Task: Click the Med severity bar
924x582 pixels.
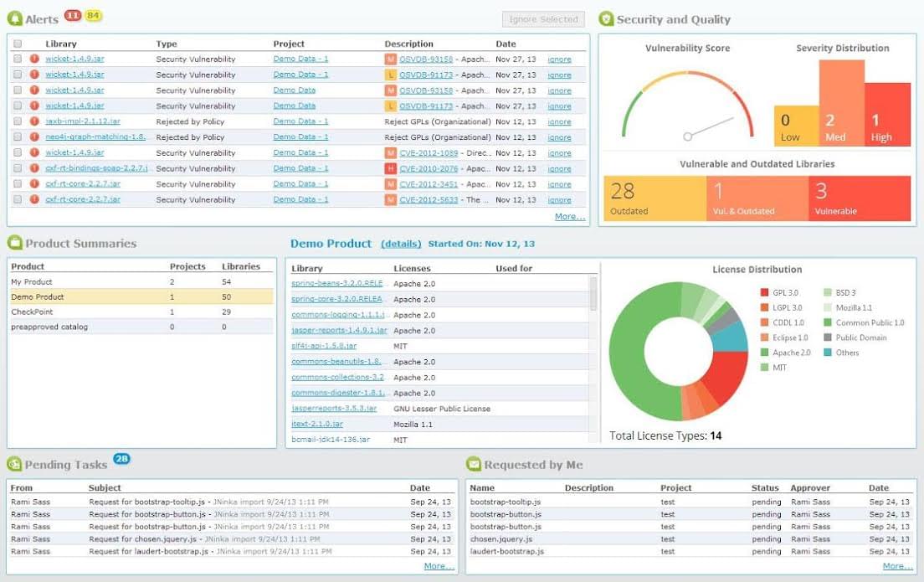Action: [x=841, y=103]
